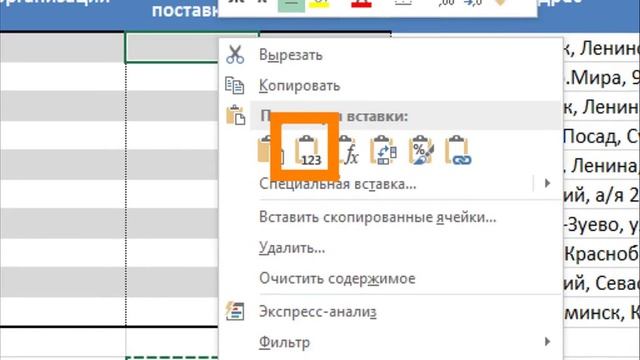Click the cell containing "ий, Сева"
The image size is (640, 360).
click(602, 283)
